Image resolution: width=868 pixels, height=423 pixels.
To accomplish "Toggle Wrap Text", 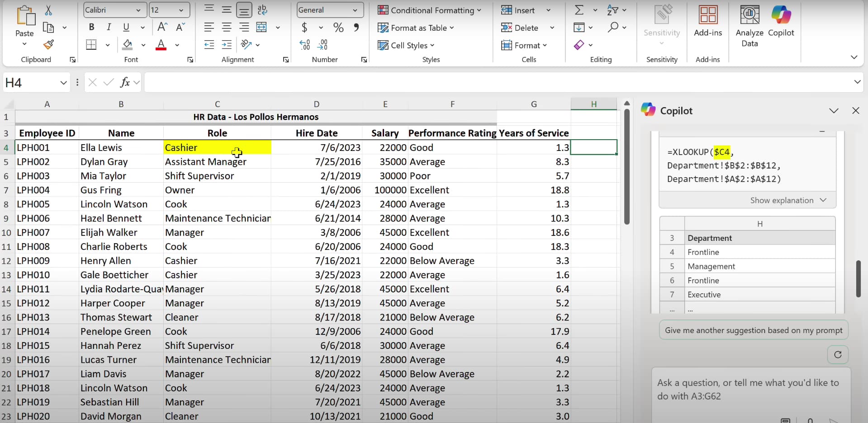I will pos(262,9).
